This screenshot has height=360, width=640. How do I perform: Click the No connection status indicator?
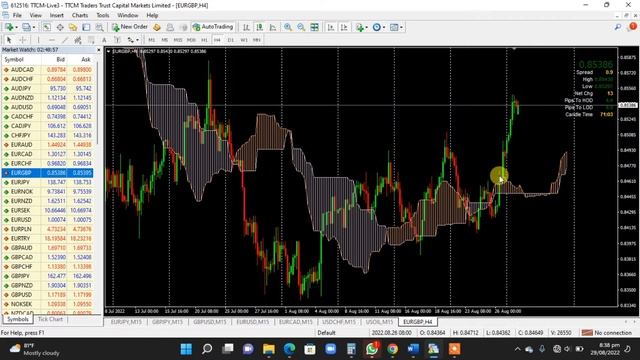click(607, 333)
